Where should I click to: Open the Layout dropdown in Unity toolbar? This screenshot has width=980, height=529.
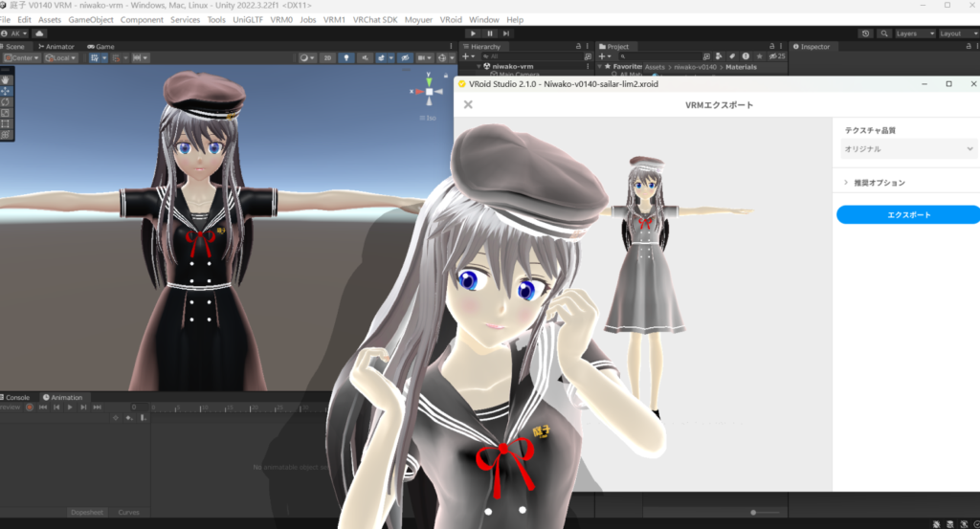[x=954, y=33]
